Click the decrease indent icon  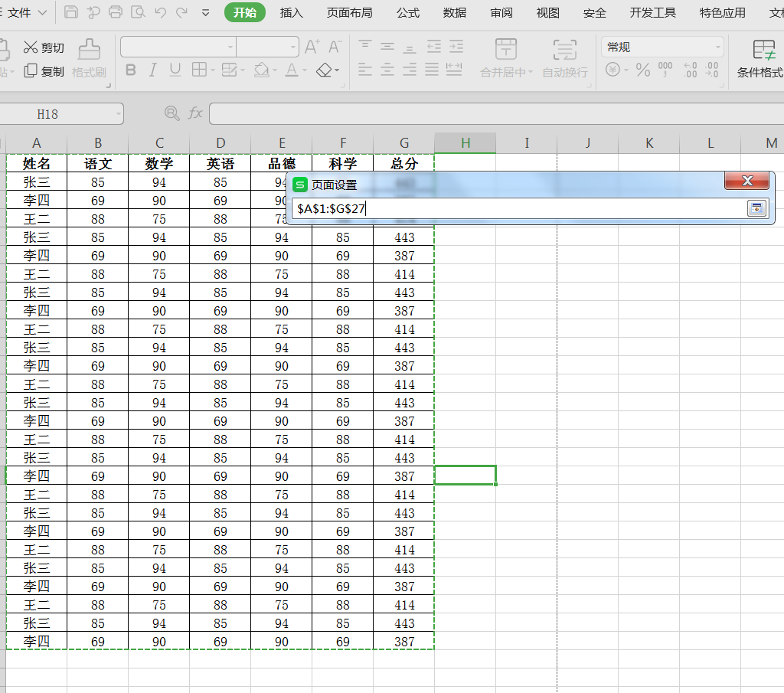pos(434,47)
